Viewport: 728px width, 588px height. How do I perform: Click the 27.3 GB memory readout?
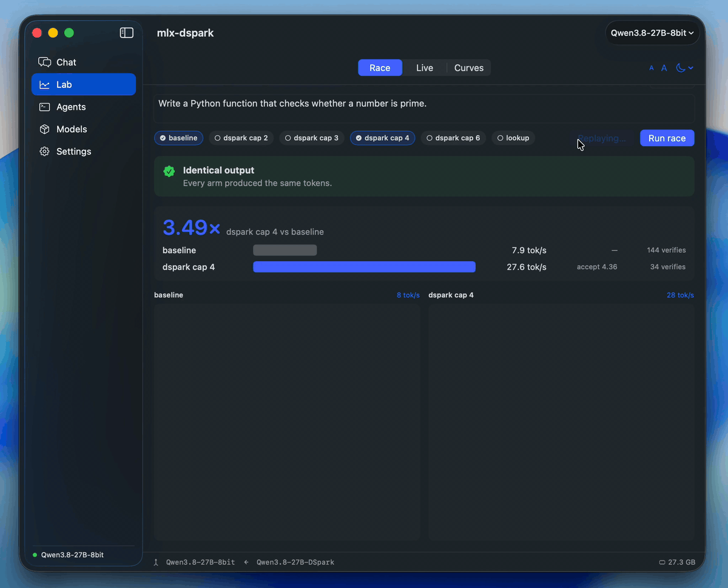click(682, 562)
